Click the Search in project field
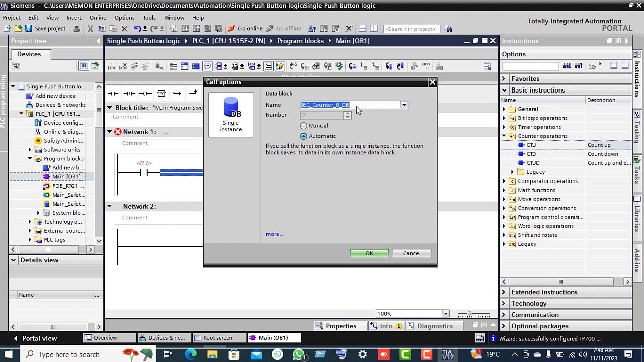 [x=412, y=29]
